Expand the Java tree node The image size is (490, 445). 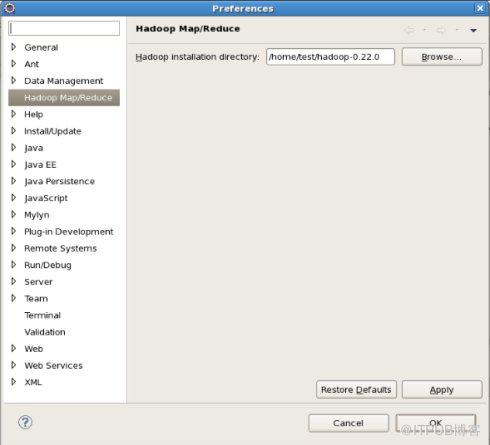click(13, 147)
